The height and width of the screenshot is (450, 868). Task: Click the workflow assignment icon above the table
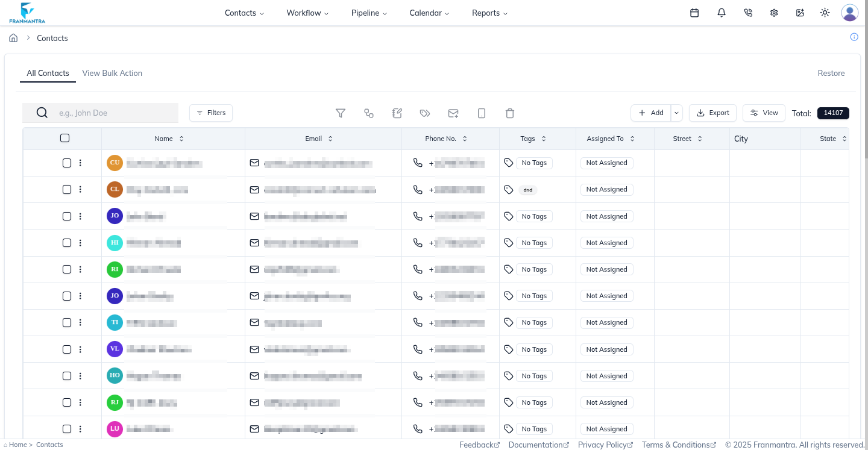[x=369, y=113]
